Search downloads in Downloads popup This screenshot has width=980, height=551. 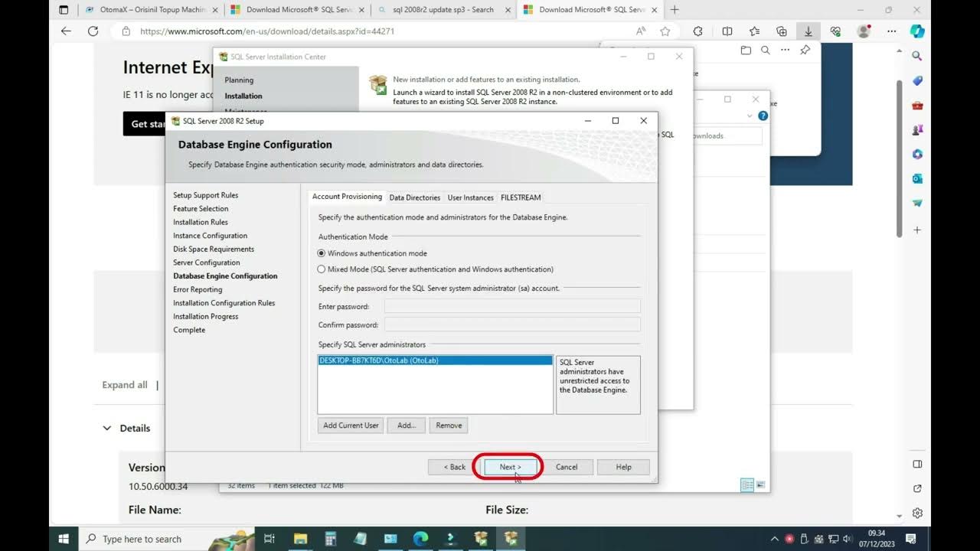click(765, 50)
